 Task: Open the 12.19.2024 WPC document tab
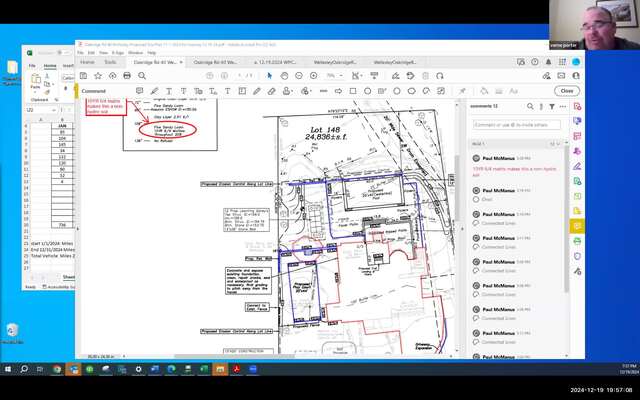click(276, 62)
